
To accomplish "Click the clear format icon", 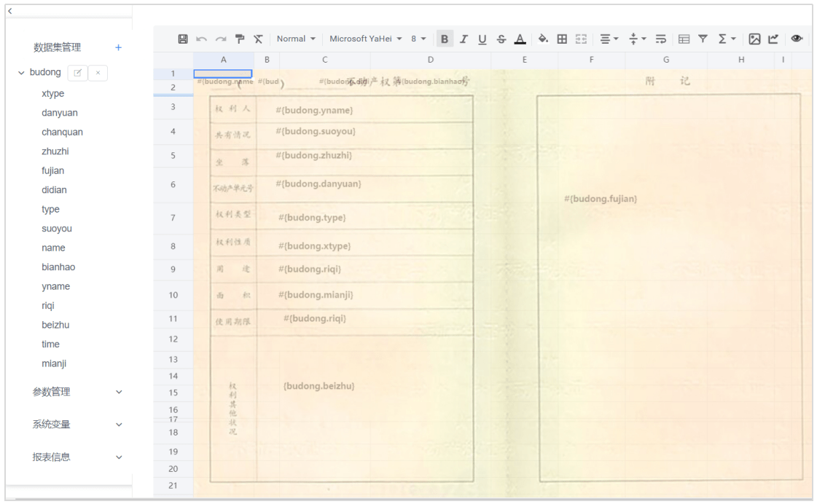I will [259, 39].
